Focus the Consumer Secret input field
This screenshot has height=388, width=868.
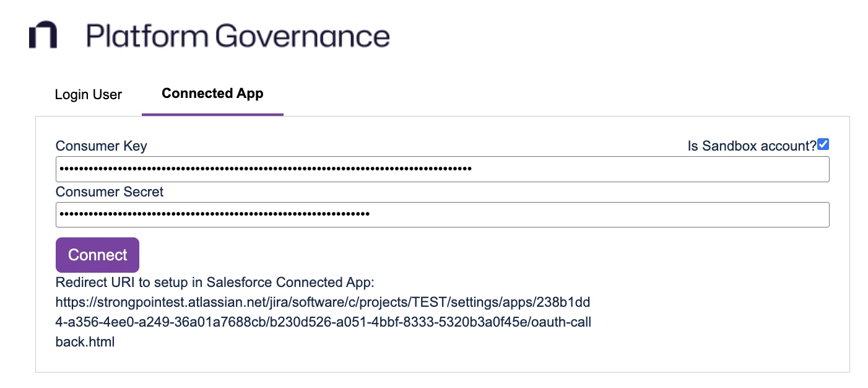[x=442, y=214]
